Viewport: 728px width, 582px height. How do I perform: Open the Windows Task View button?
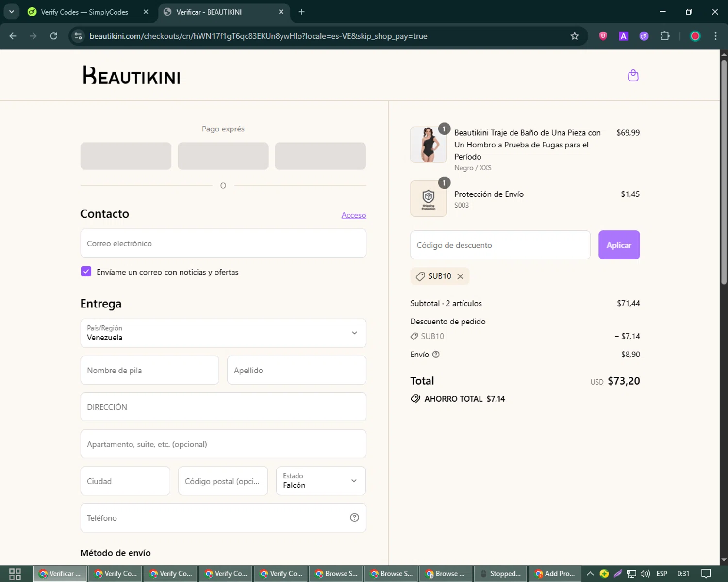pyautogui.click(x=15, y=574)
